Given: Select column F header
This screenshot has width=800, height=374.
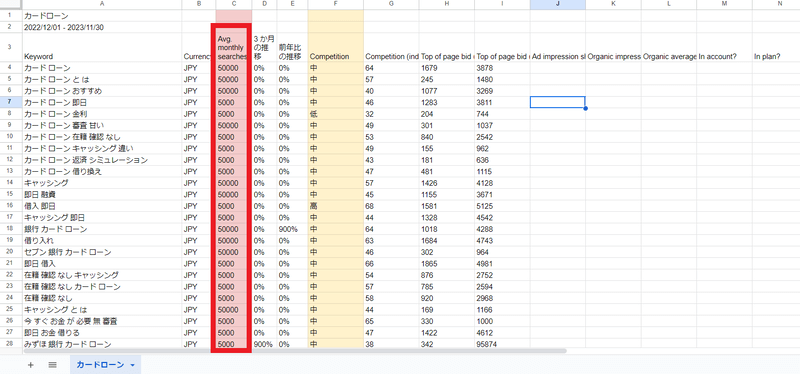Looking at the screenshot, I should pyautogui.click(x=336, y=4).
